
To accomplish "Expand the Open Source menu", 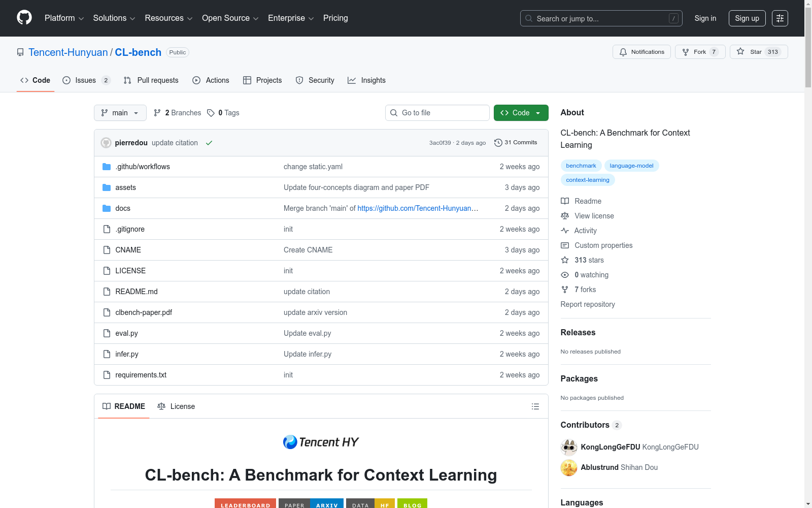I will (230, 18).
